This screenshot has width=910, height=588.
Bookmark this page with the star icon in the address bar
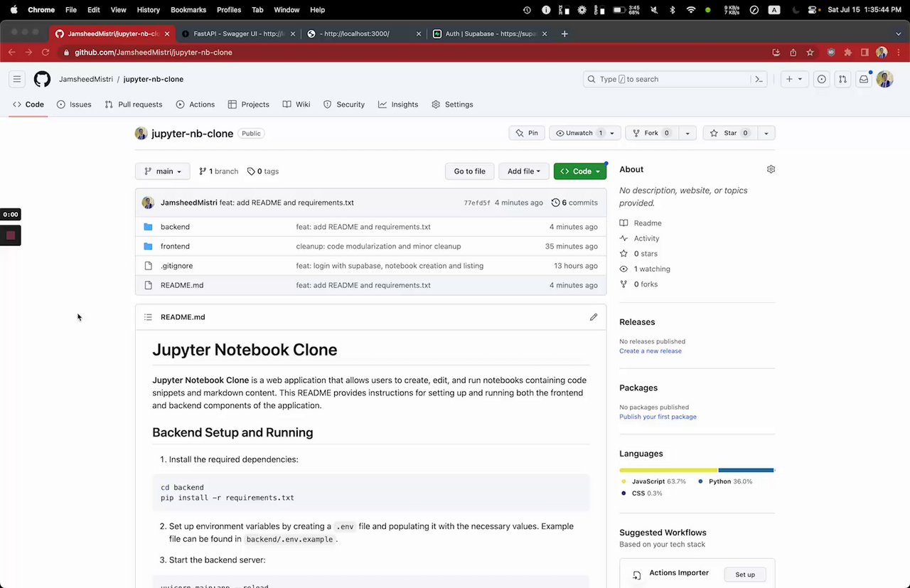point(810,53)
